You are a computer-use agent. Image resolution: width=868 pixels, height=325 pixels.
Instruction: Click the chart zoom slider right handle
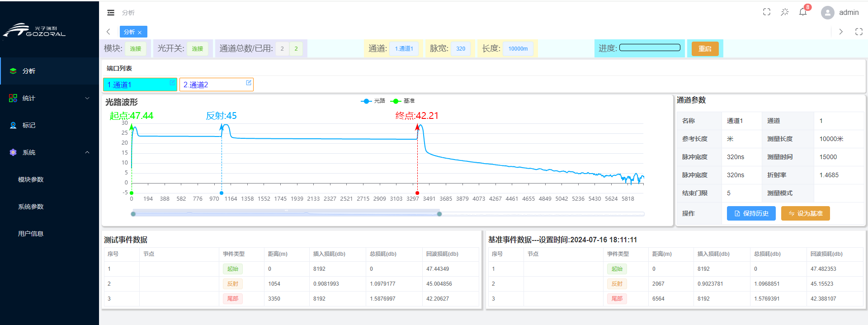pos(439,214)
